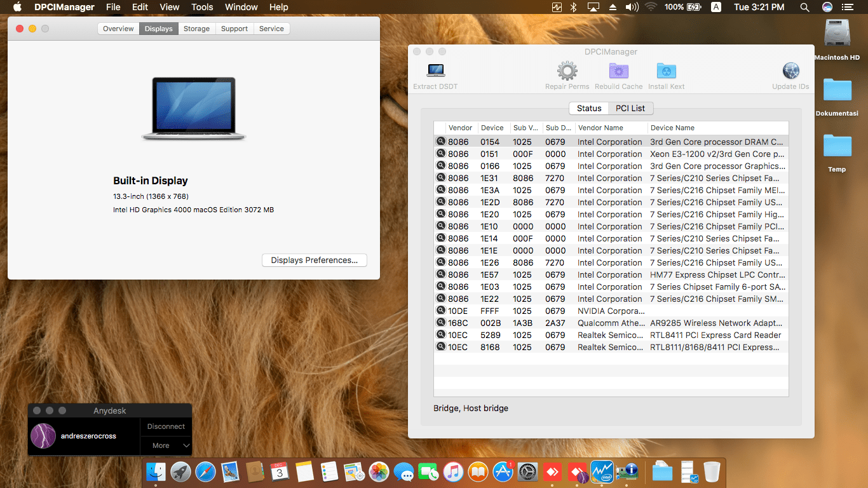The image size is (868, 488).
Task: Open the Trash in the Dock
Action: coord(712,471)
